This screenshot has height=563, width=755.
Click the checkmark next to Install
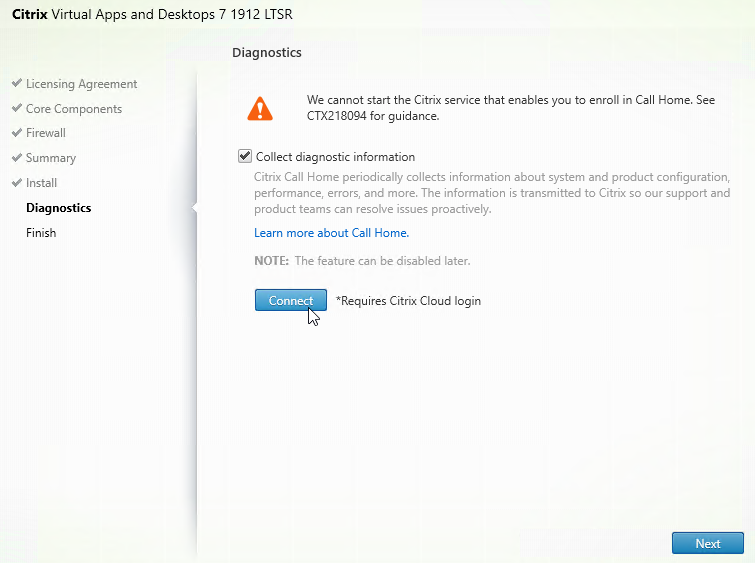tap(17, 183)
